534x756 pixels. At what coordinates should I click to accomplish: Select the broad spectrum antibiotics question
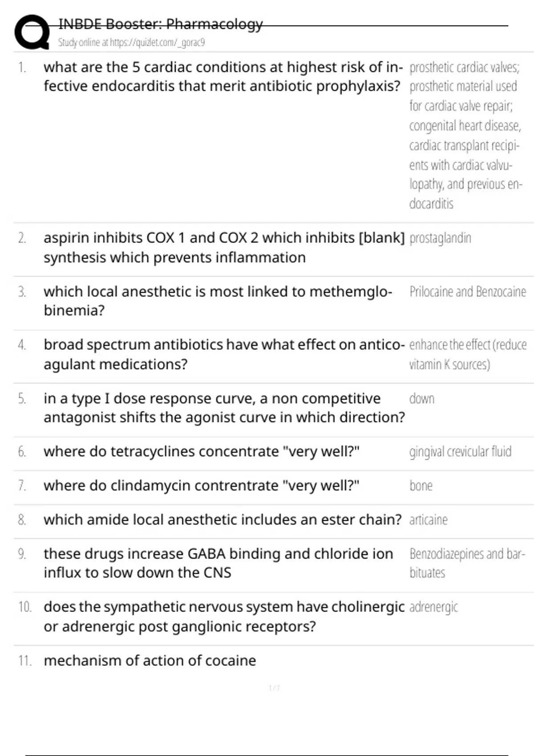coord(224,354)
